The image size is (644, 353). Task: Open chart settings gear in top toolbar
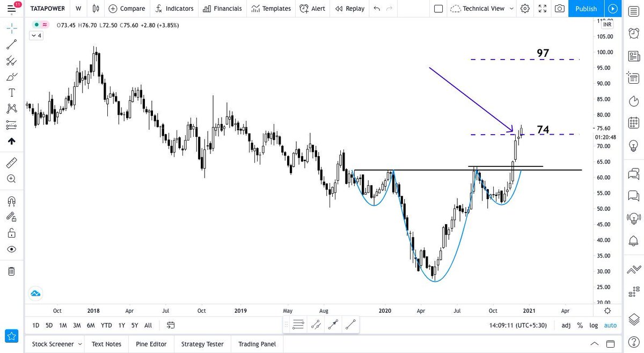pos(525,9)
